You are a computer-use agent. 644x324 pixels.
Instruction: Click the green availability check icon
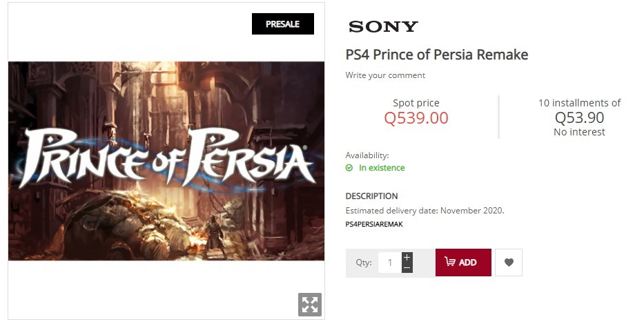350,168
